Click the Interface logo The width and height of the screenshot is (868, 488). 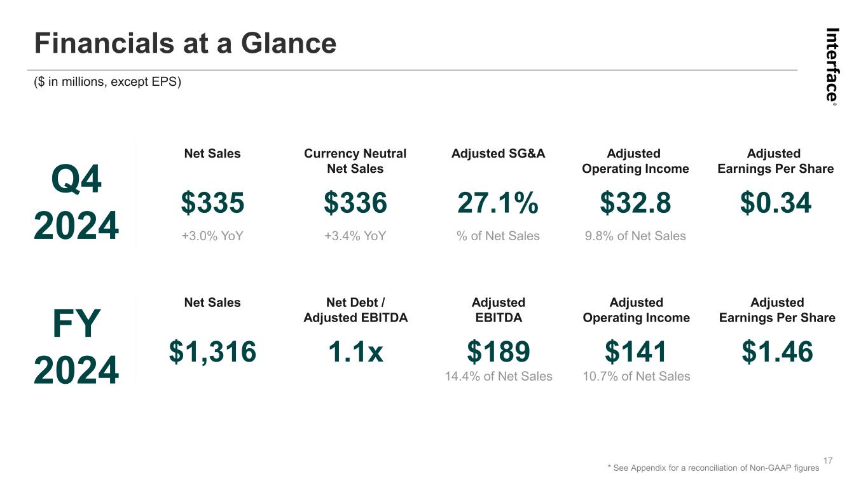pyautogui.click(x=832, y=65)
